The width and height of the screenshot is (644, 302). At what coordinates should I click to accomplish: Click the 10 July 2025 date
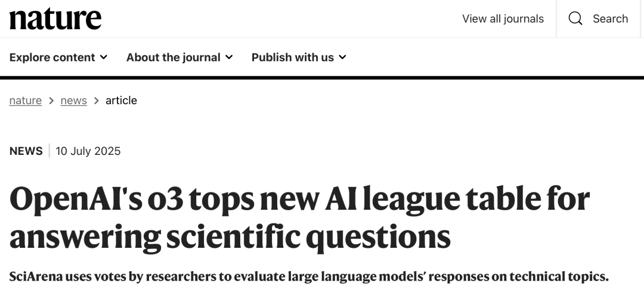pyautogui.click(x=88, y=151)
